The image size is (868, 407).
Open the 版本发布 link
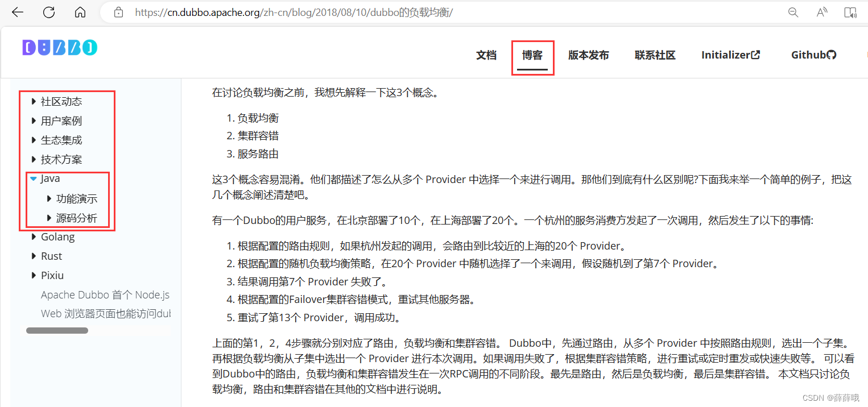[x=588, y=55]
